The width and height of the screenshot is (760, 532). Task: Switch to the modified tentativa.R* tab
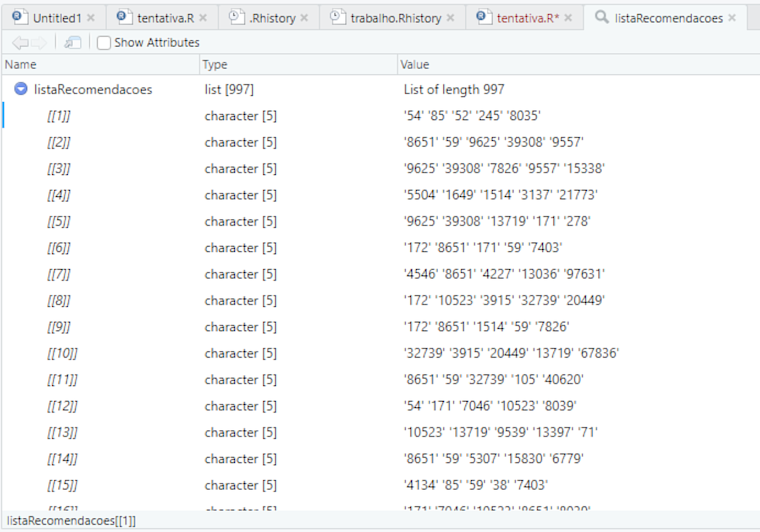[x=528, y=18]
